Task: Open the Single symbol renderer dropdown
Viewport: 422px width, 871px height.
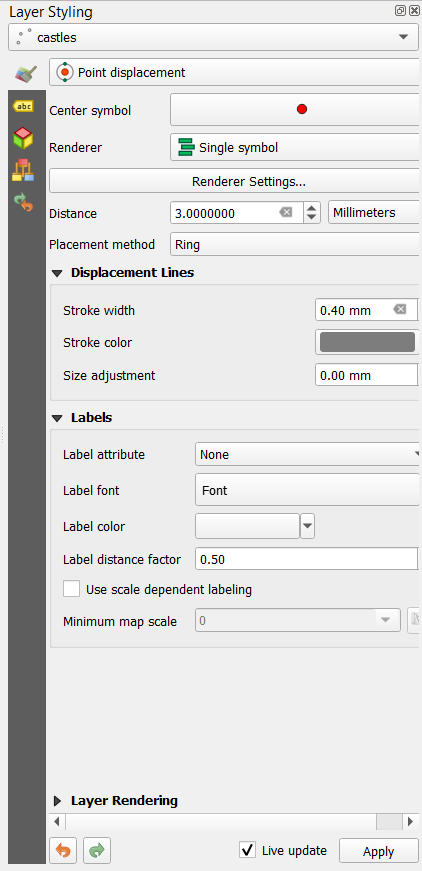Action: [x=294, y=147]
